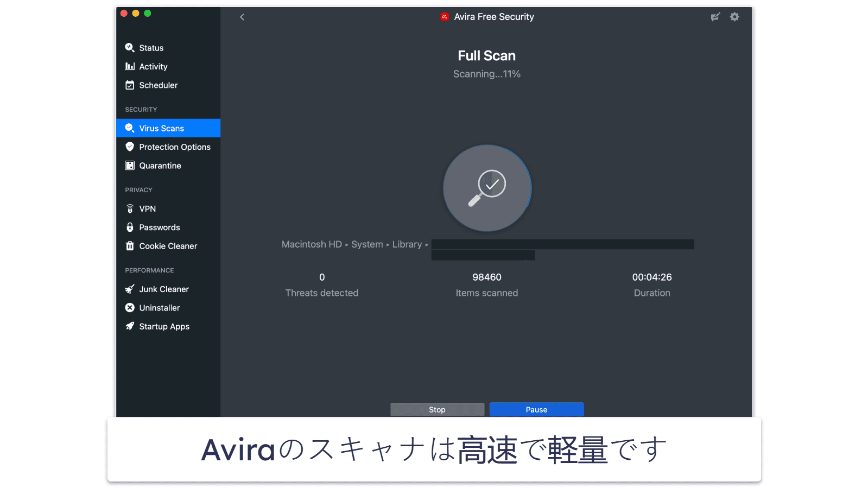Select the Uninstaller label

point(160,308)
